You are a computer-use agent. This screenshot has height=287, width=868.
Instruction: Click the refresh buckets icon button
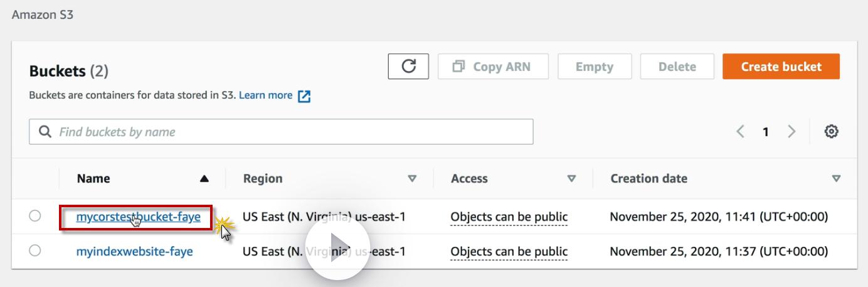point(408,67)
